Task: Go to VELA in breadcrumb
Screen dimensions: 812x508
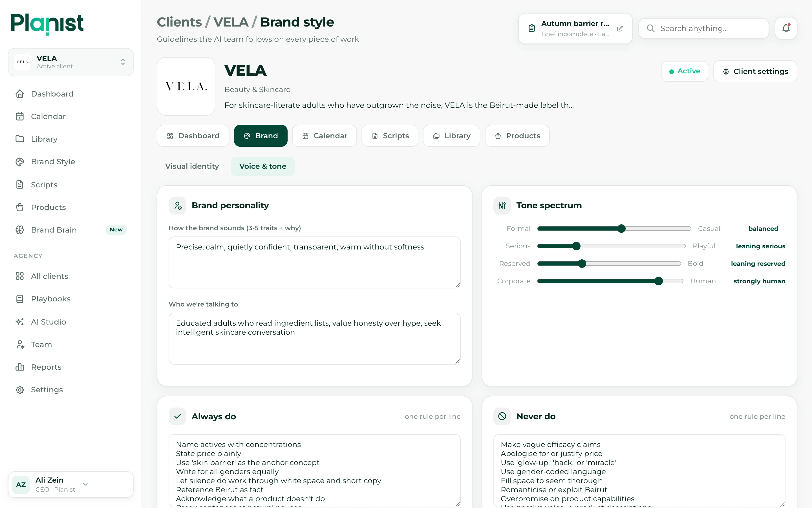Action: tap(231, 22)
